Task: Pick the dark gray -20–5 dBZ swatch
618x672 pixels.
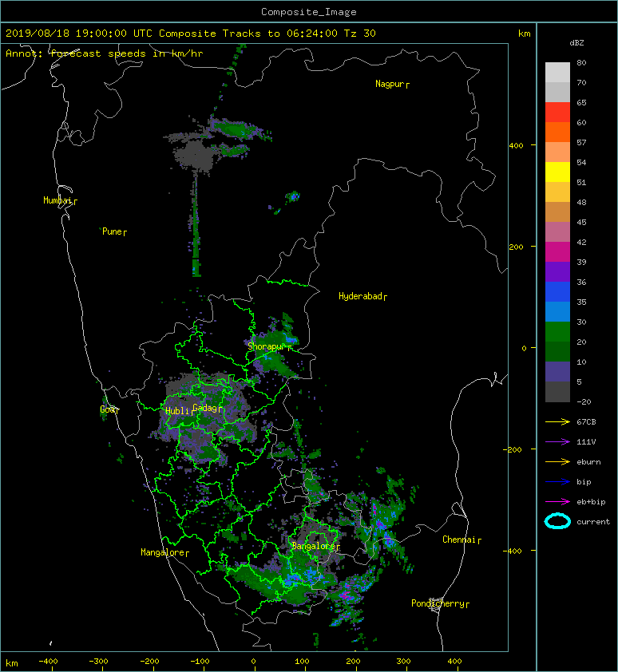Action: [557, 392]
